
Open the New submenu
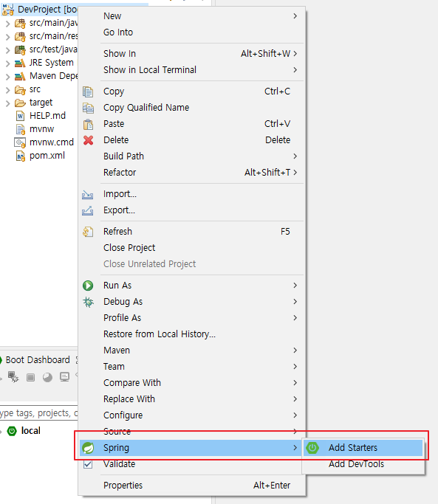pyautogui.click(x=192, y=16)
